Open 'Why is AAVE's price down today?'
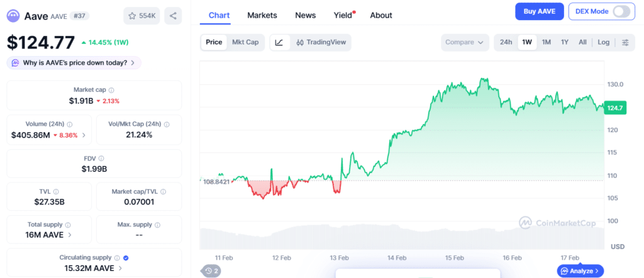The height and width of the screenshot is (278, 644). (x=74, y=63)
